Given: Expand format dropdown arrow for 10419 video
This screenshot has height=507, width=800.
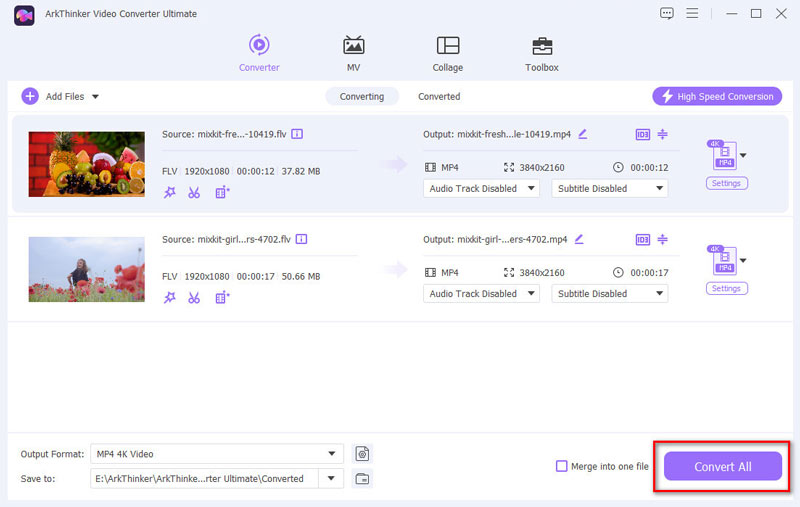Looking at the screenshot, I should click(743, 156).
